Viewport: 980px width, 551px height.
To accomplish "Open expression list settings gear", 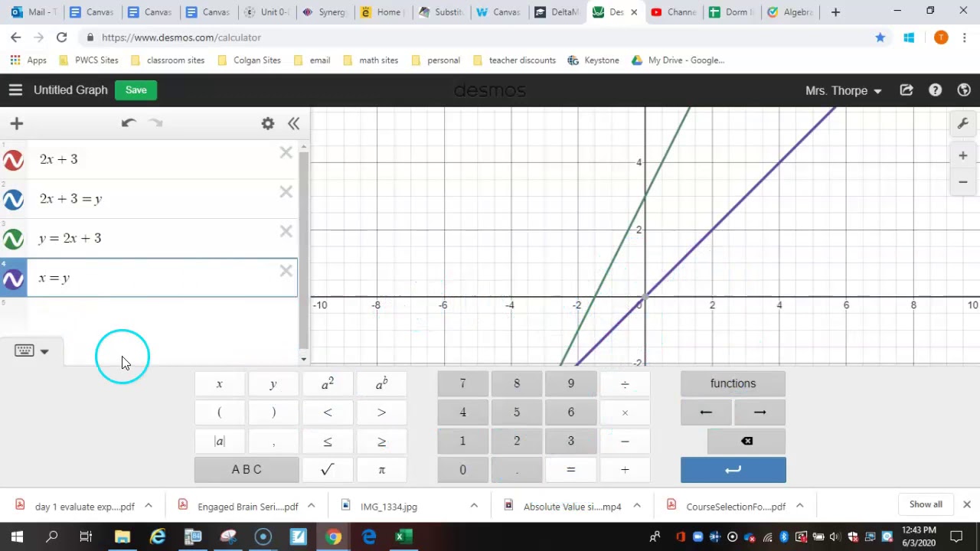I will [268, 123].
